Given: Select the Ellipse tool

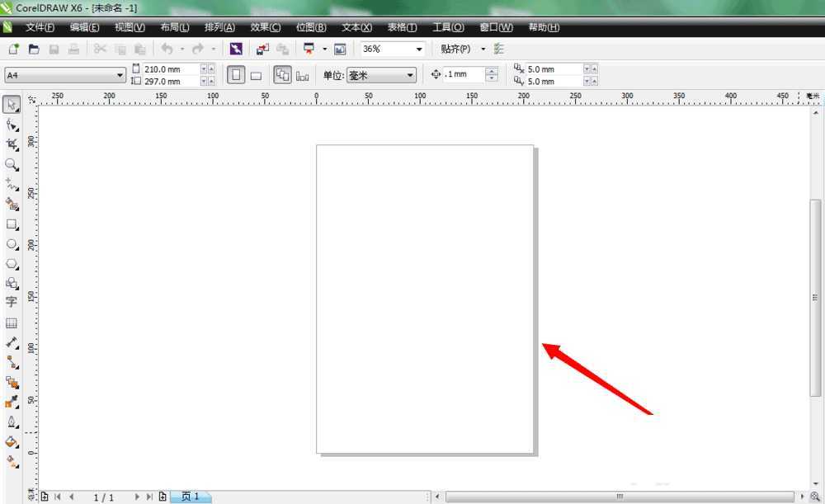Looking at the screenshot, I should pos(12,245).
